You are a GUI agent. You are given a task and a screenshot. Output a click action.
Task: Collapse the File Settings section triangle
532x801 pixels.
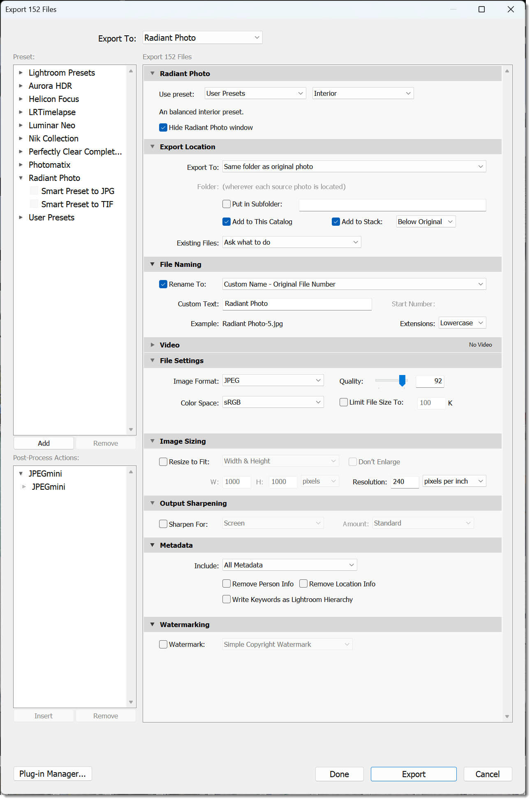coord(153,361)
